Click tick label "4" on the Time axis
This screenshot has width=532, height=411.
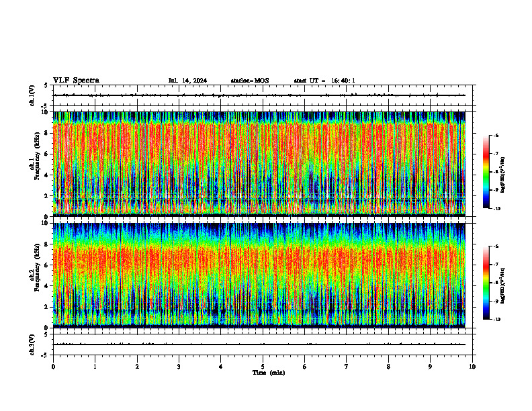coord(221,367)
